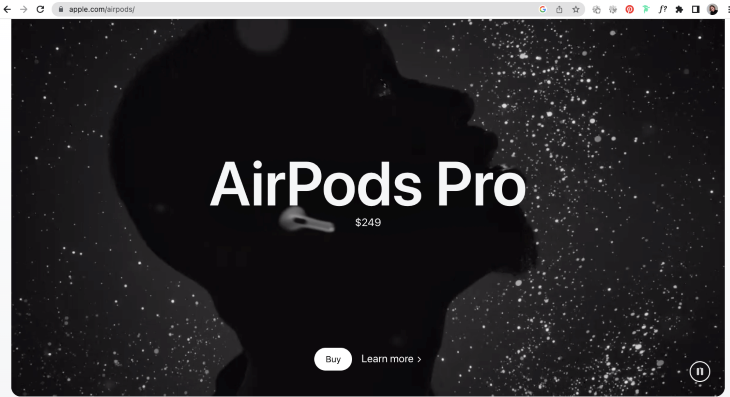View site info via the padlock icon

(x=61, y=9)
